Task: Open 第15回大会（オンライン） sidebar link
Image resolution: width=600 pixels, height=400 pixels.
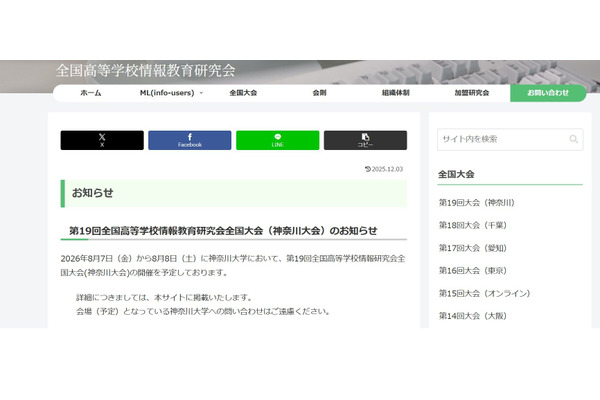Action: pos(484,293)
